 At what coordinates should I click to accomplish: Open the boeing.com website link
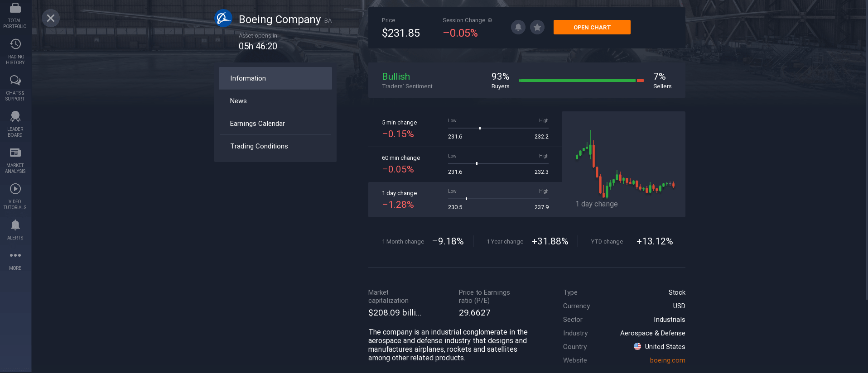pos(667,360)
